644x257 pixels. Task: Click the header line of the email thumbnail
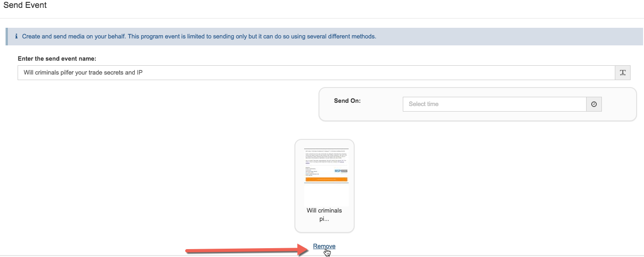(324, 151)
